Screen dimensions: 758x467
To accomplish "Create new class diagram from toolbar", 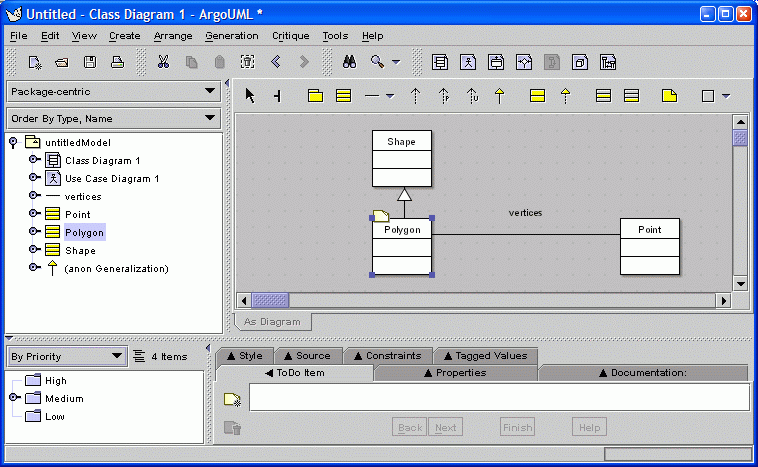I will (440, 62).
